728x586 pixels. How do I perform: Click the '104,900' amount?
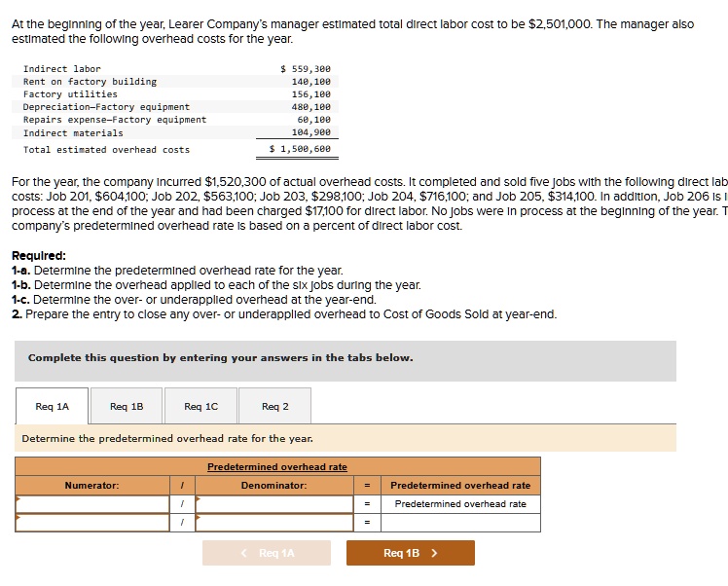(311, 132)
